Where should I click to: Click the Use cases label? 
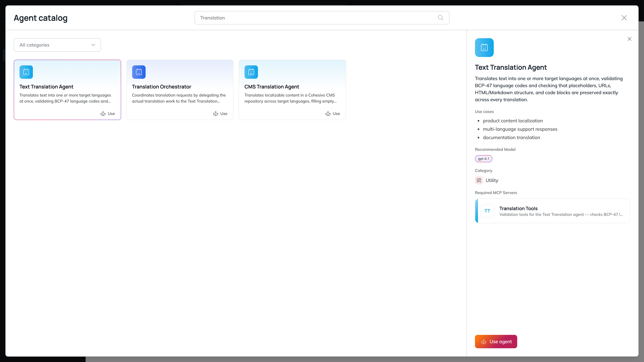click(x=484, y=112)
